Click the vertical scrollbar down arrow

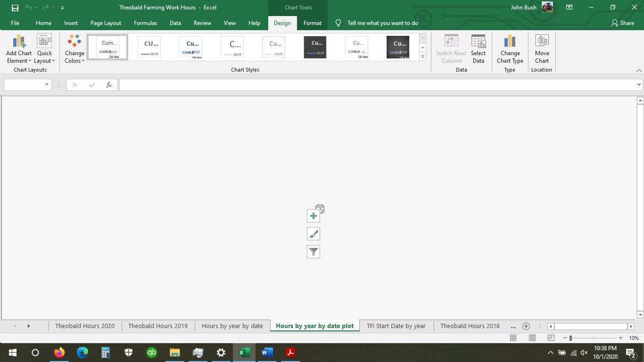[x=640, y=315]
